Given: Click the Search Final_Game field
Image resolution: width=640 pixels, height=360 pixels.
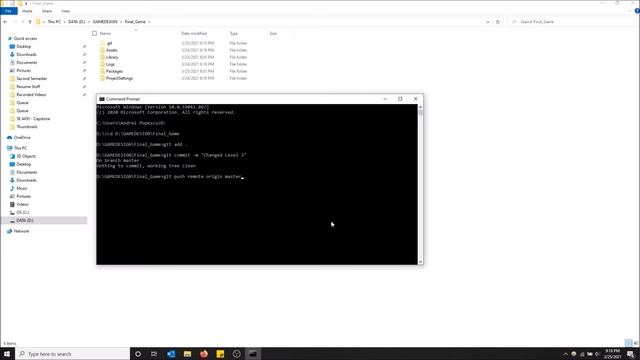Looking at the screenshot, I should point(570,22).
